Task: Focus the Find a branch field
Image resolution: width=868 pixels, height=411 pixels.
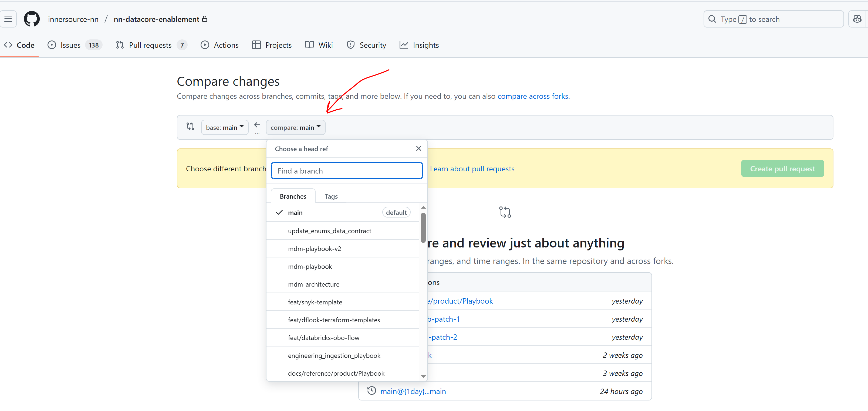Action: 347,171
